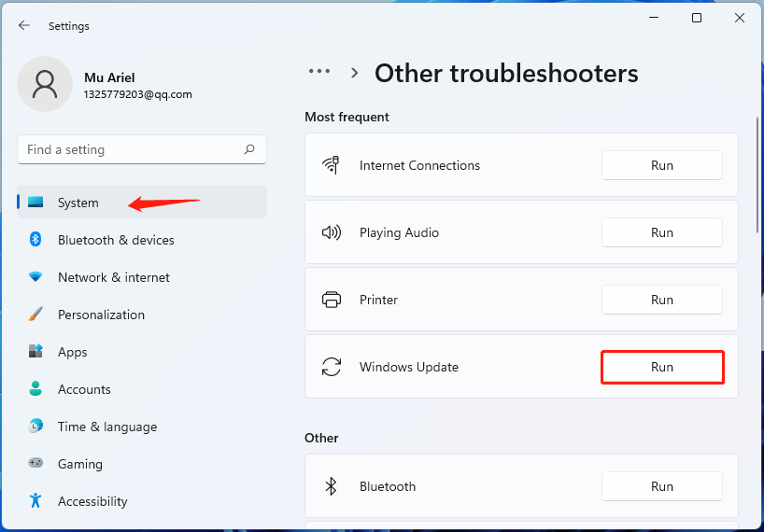The width and height of the screenshot is (764, 532).
Task: Open the System settings category
Action: click(x=142, y=202)
